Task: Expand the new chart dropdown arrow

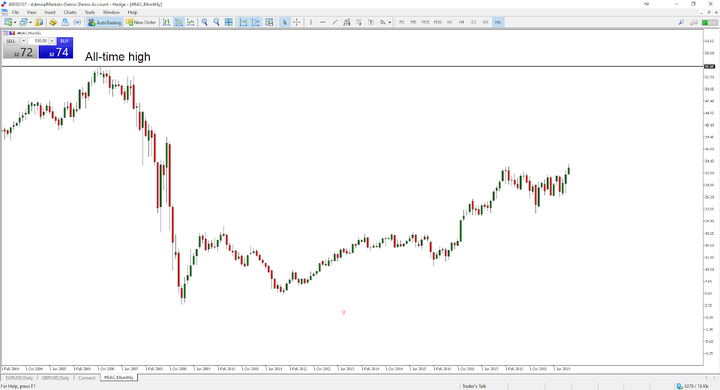Action: pyautogui.click(x=15, y=23)
